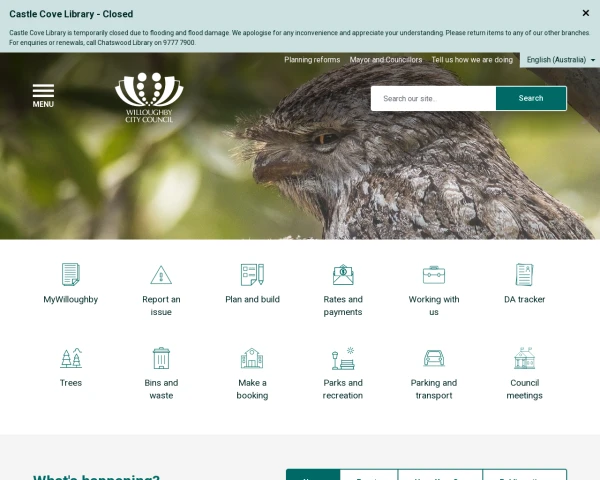This screenshot has width=600, height=480.
Task: Open the Tell us how we are doing link
Action: point(472,60)
